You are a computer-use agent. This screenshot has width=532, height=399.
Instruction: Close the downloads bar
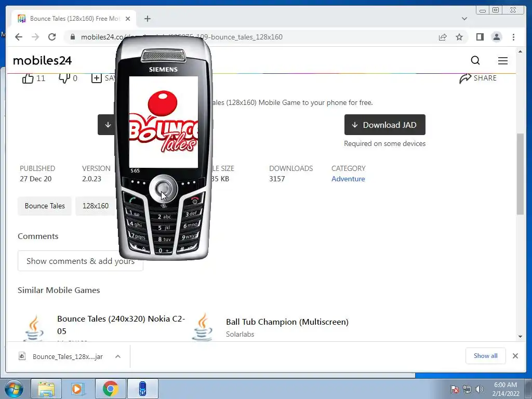[515, 356]
